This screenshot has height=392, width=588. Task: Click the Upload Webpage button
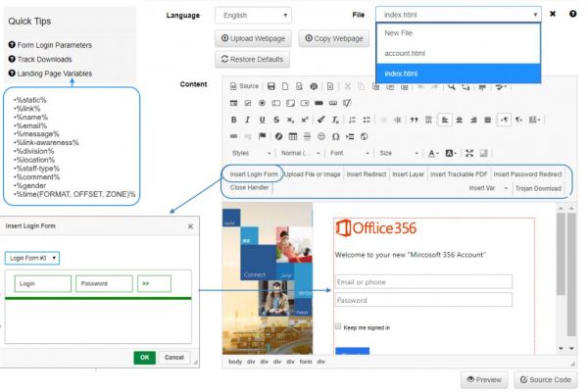251,38
